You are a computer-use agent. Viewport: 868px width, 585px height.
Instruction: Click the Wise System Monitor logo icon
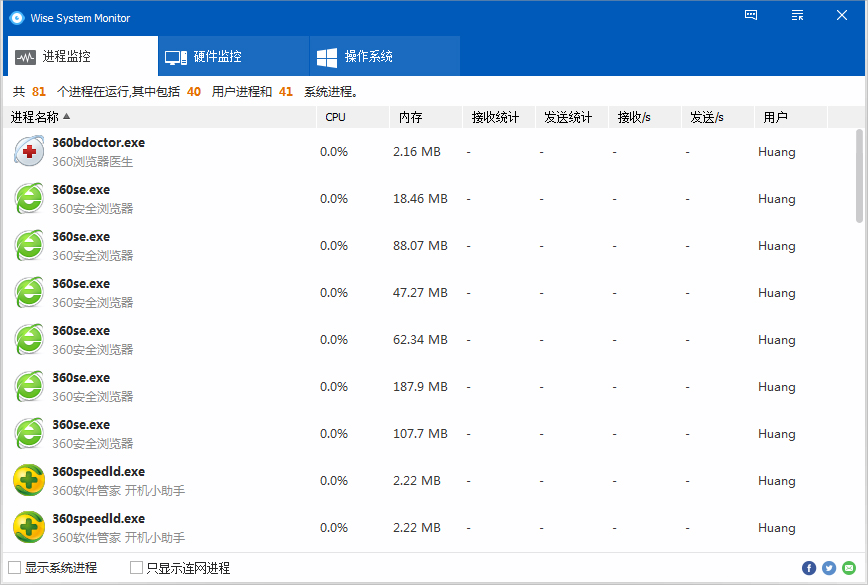(x=16, y=17)
